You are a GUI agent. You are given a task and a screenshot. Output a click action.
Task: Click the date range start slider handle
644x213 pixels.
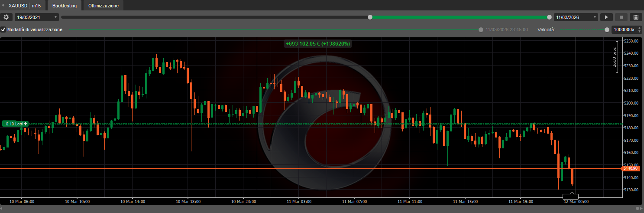(370, 17)
